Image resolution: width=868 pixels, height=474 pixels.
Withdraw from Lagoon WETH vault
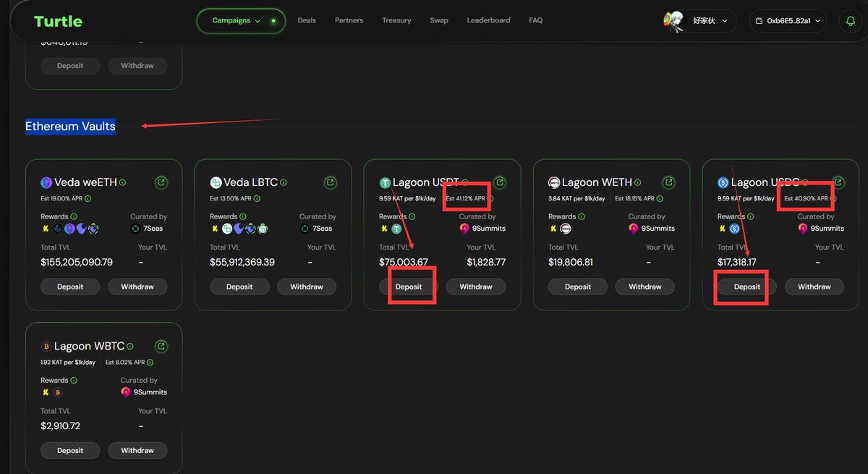645,287
